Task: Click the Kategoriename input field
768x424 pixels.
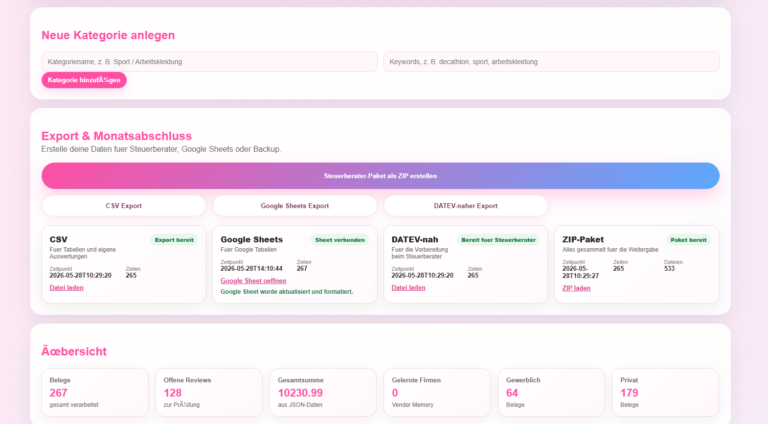Action: (209, 62)
